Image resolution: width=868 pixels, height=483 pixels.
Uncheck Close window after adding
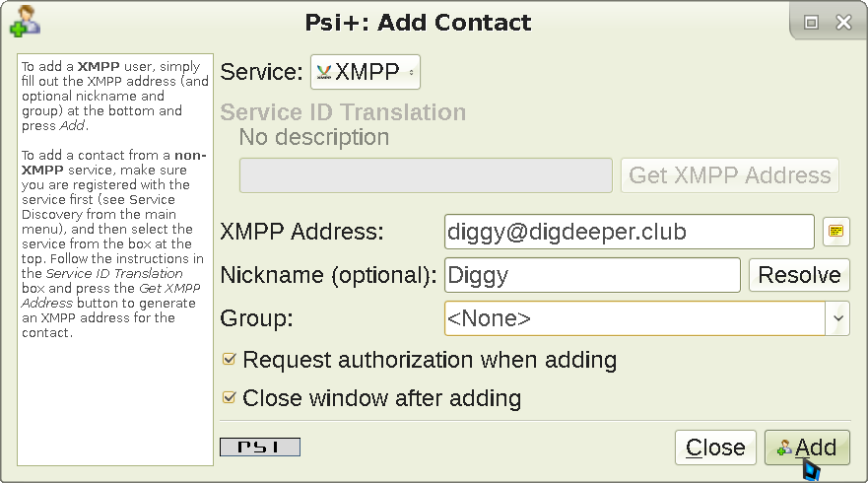click(230, 399)
